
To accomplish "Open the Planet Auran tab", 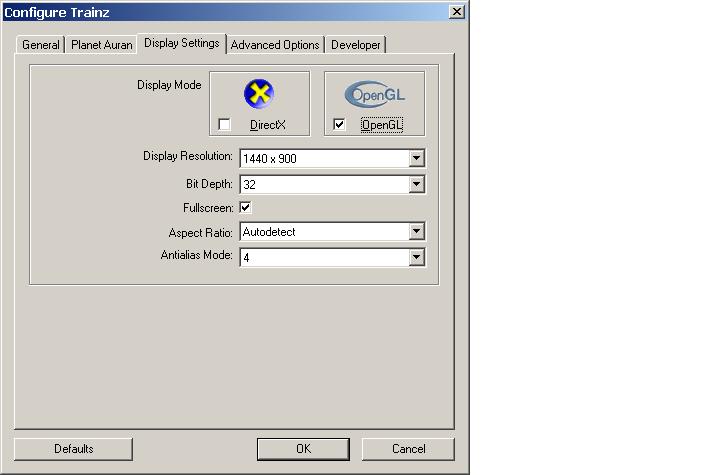I will pyautogui.click(x=101, y=45).
